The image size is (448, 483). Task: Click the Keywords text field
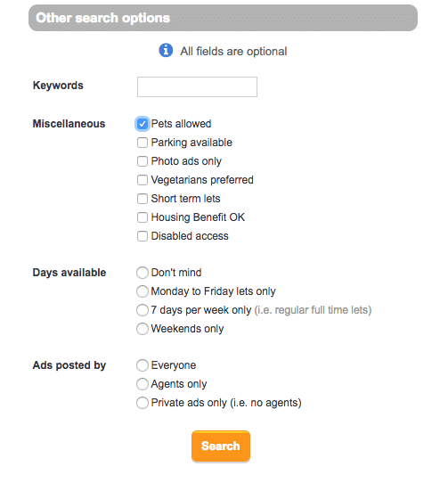[197, 86]
